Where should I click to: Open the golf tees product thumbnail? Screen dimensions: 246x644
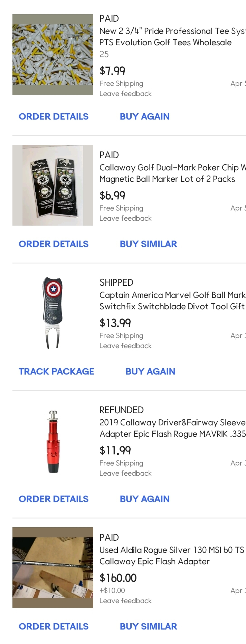coord(53,55)
